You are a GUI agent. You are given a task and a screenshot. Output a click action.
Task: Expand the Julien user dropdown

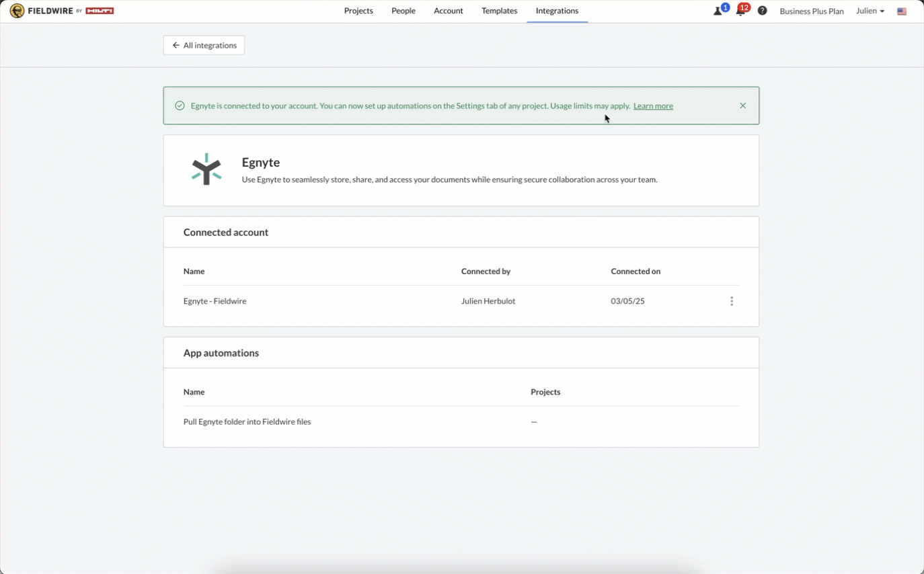tap(870, 11)
